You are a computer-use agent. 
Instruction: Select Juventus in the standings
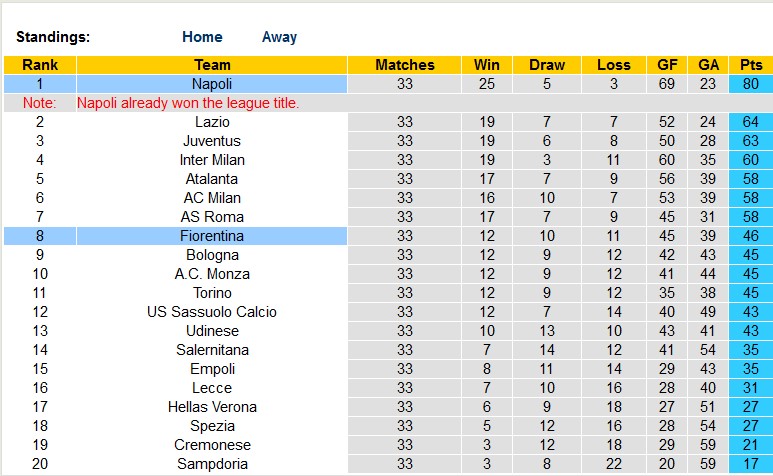pos(212,141)
